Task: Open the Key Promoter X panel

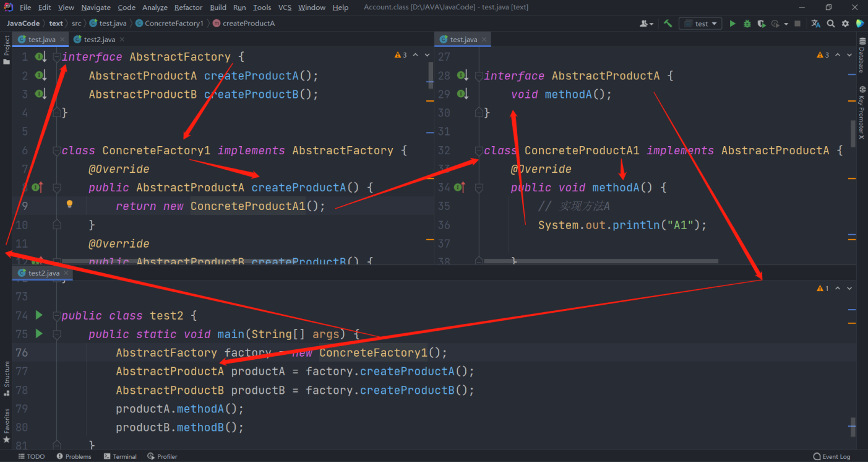Action: [862, 113]
